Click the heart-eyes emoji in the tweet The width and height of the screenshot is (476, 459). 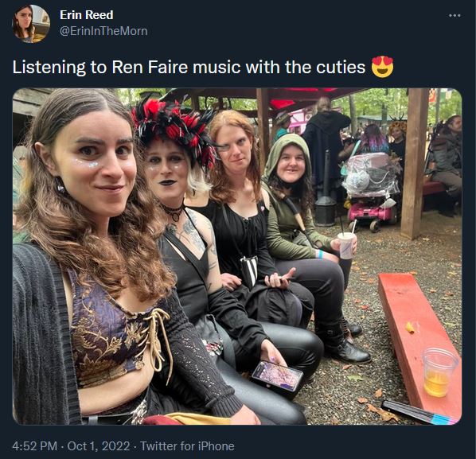click(x=383, y=67)
